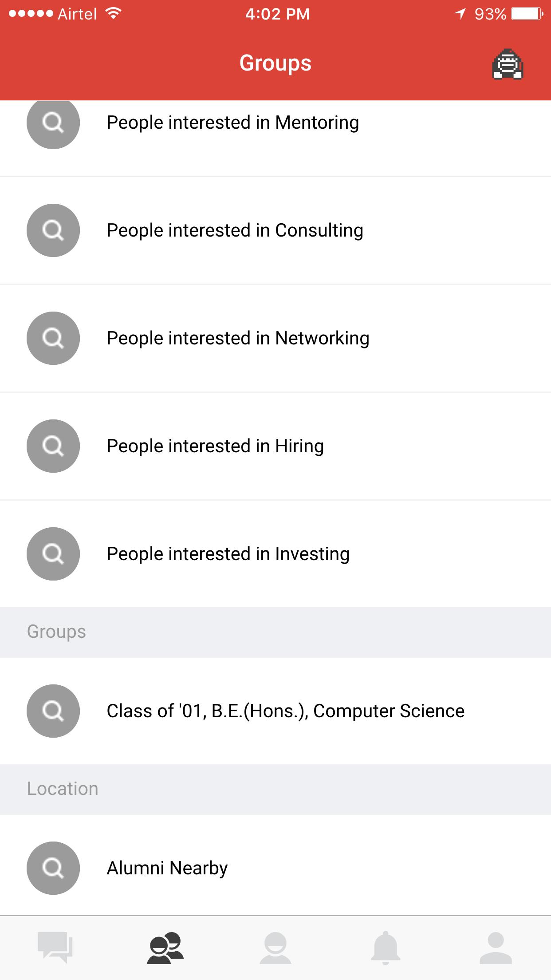Tap search icon beside Mentoring row

pos(53,123)
